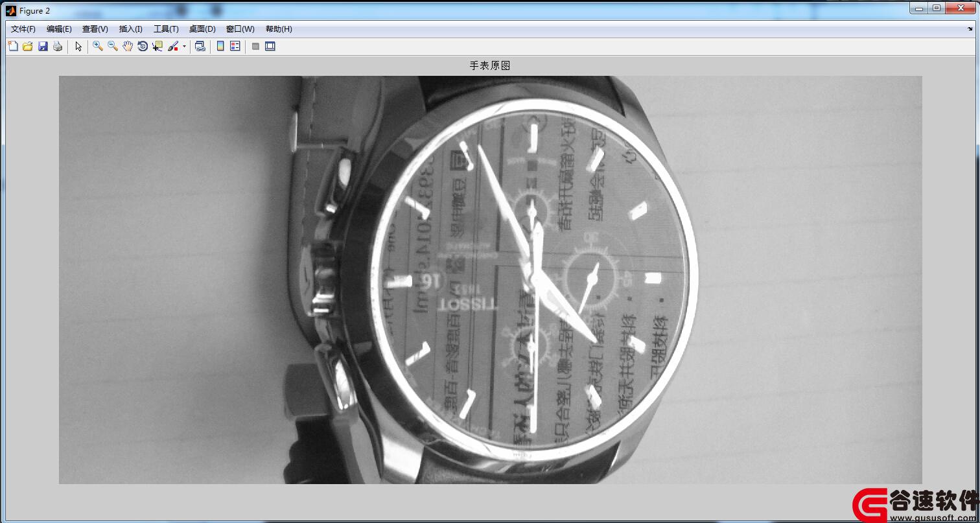The image size is (980, 523).
Task: Save the figure using the floppy disk icon
Action: pos(43,46)
